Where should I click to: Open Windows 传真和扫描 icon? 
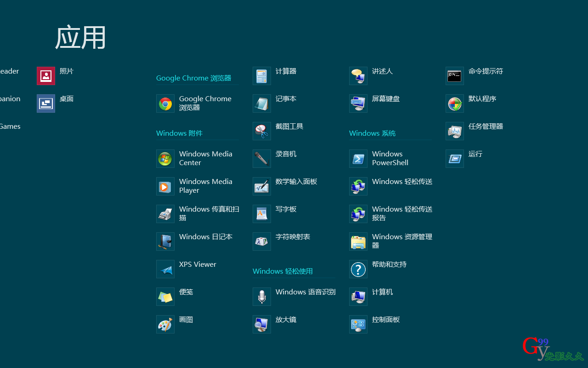(165, 214)
